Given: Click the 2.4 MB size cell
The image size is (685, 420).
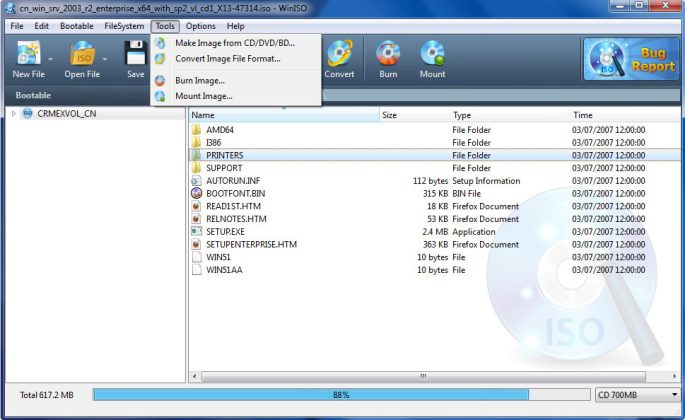Looking at the screenshot, I should tap(435, 231).
